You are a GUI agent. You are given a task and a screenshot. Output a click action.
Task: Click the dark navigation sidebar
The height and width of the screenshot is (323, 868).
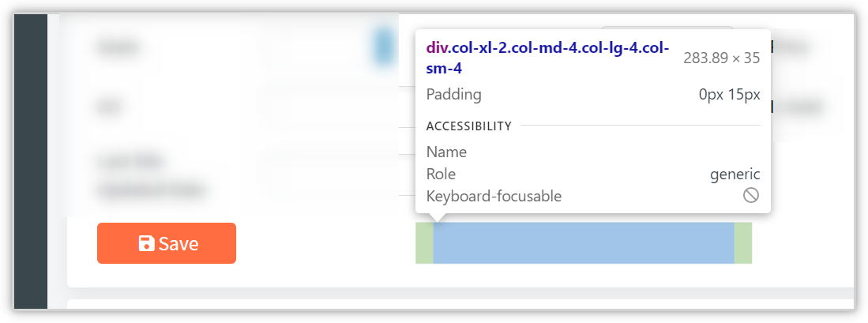click(x=31, y=161)
